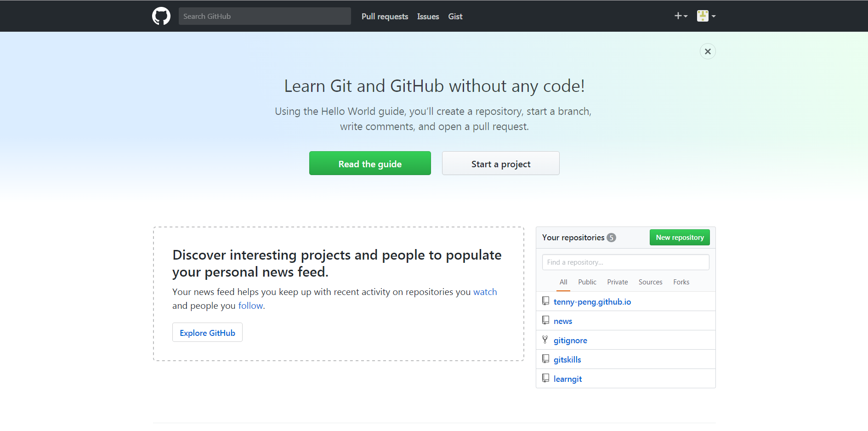Click the repo icon beside gitskills

(x=545, y=359)
